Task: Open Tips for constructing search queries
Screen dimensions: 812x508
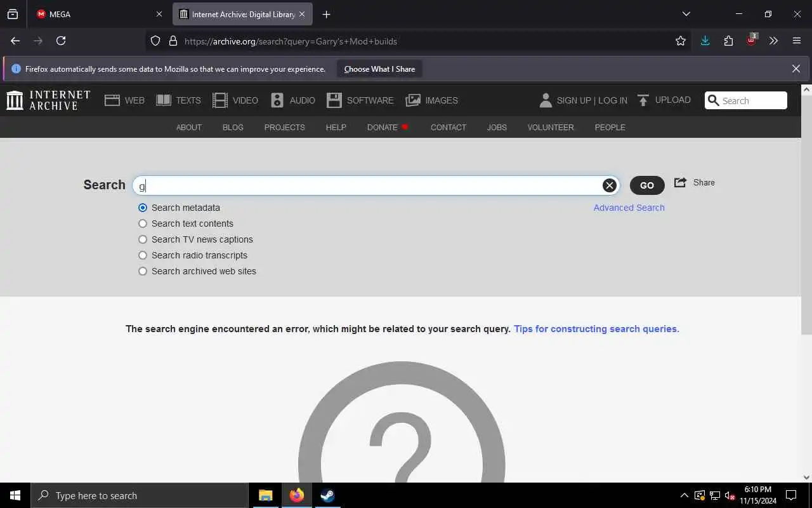Action: (596, 329)
